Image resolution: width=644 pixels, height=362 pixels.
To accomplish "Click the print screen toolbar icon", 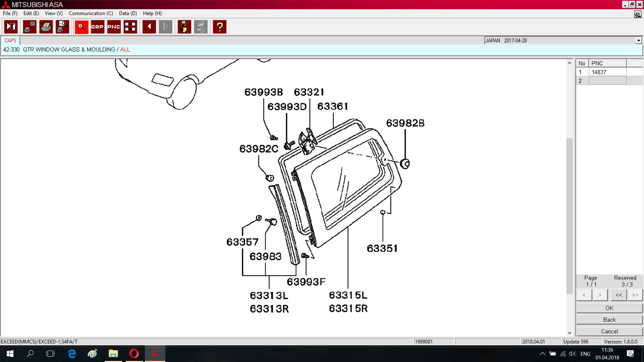I will [x=30, y=27].
